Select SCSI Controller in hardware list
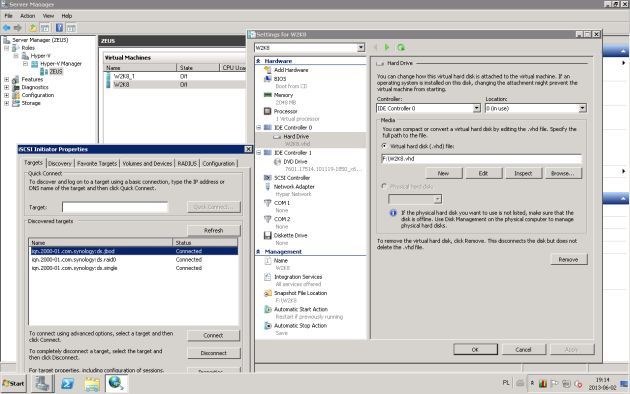This screenshot has width=630, height=394. pyautogui.click(x=292, y=178)
